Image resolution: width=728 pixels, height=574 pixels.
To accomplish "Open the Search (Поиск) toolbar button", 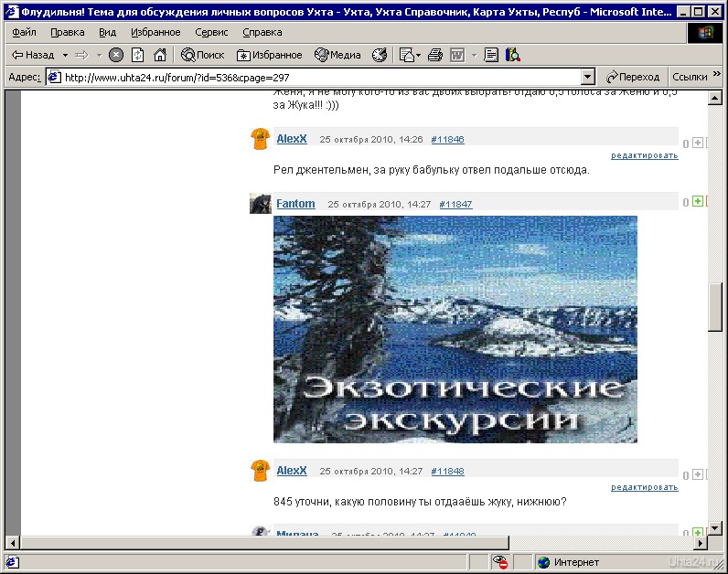I will point(203,55).
